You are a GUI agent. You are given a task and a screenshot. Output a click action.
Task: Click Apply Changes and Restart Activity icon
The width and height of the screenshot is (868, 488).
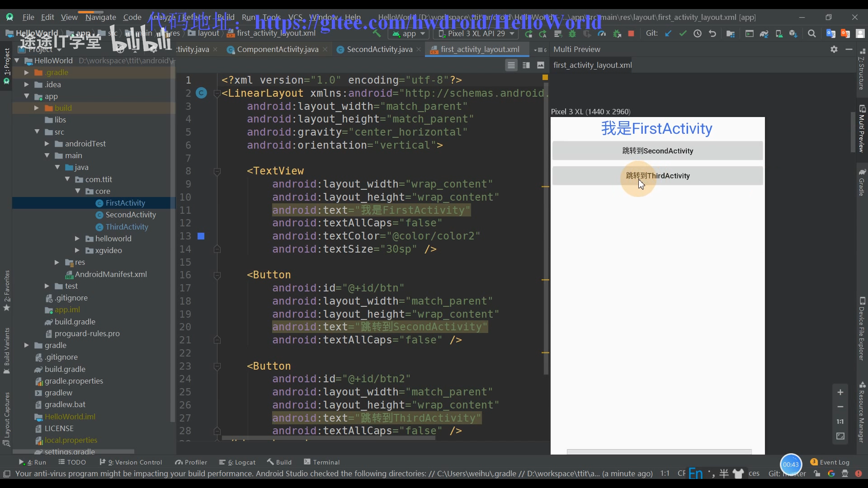(x=543, y=34)
